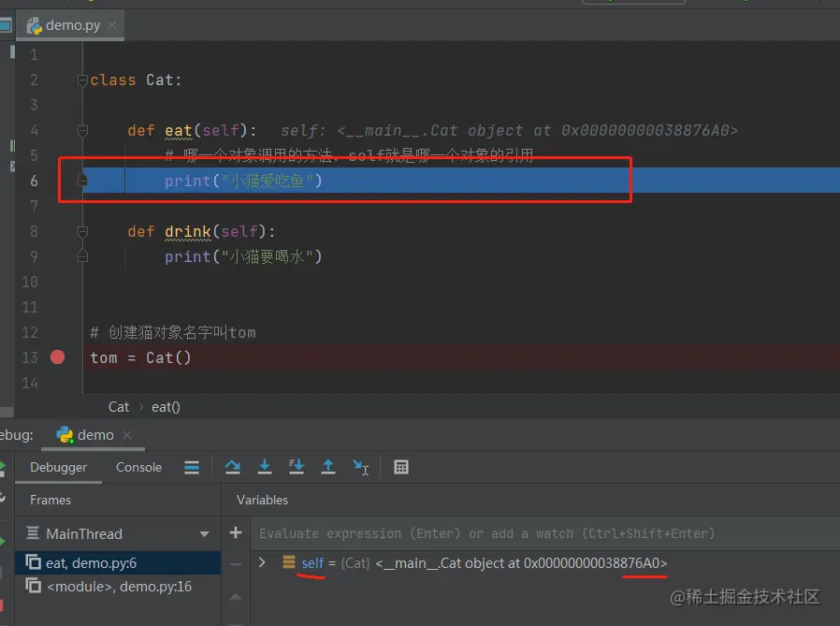
Task: Click the Frames panel header
Action: click(x=51, y=500)
